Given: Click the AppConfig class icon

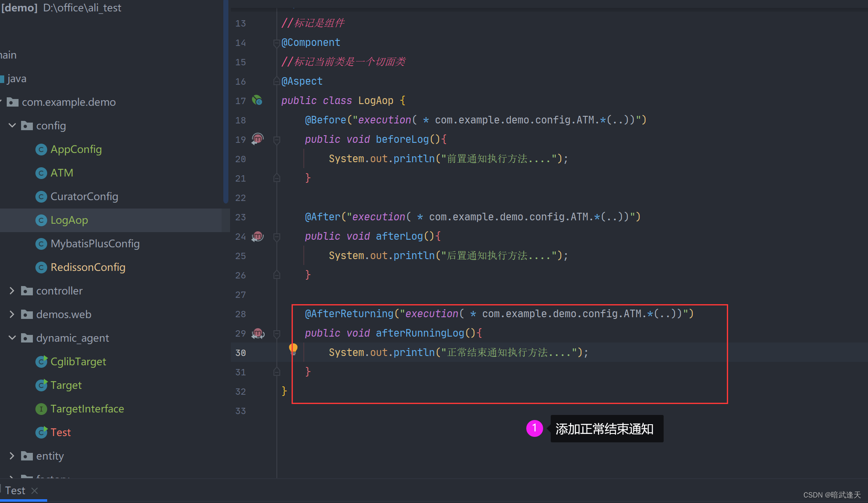Looking at the screenshot, I should (x=41, y=150).
